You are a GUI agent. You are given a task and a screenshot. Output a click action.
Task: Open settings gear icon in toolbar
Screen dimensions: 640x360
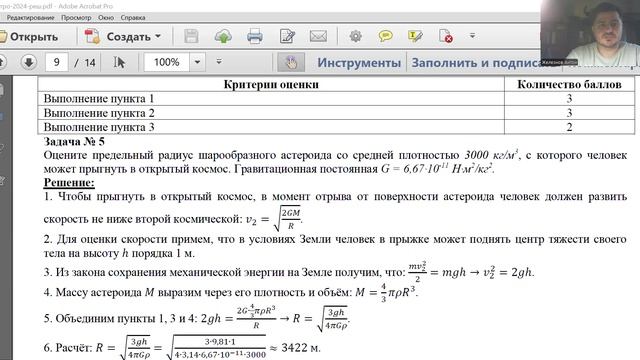356,36
